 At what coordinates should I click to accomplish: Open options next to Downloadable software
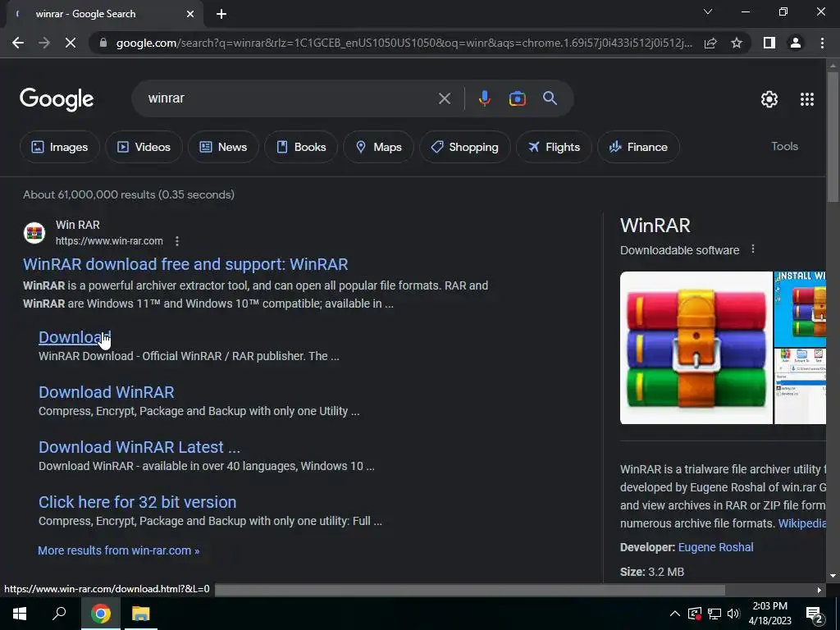click(753, 249)
